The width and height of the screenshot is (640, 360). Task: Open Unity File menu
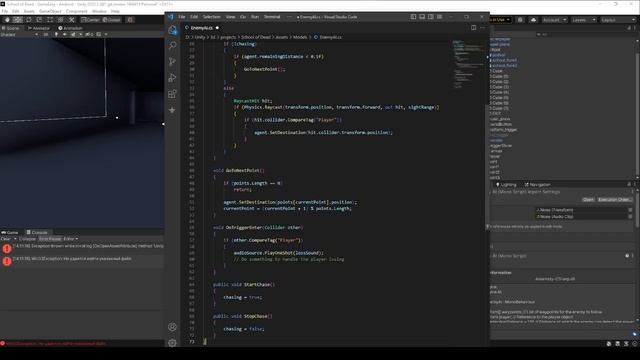coord(5,11)
